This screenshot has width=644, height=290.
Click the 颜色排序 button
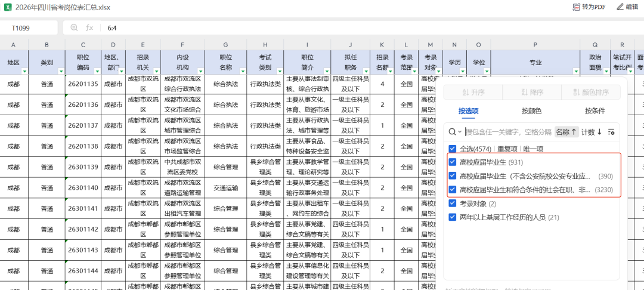(x=591, y=92)
